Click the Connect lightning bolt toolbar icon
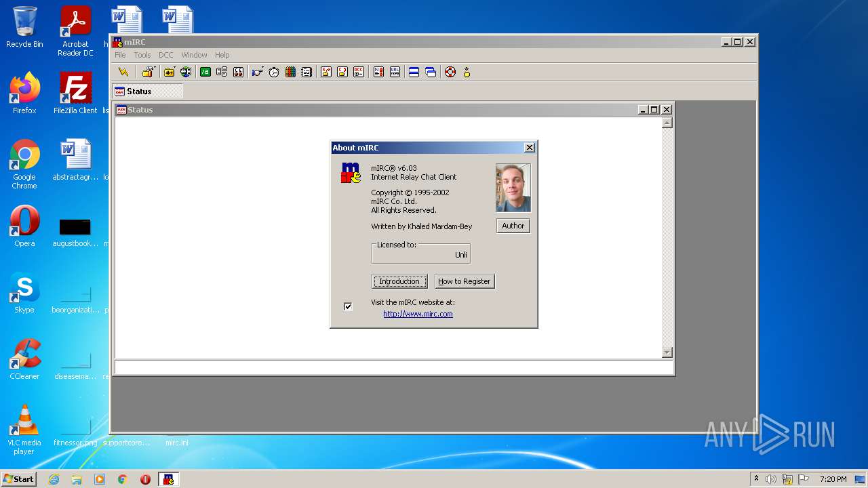Image resolution: width=868 pixels, height=488 pixels. [x=123, y=72]
